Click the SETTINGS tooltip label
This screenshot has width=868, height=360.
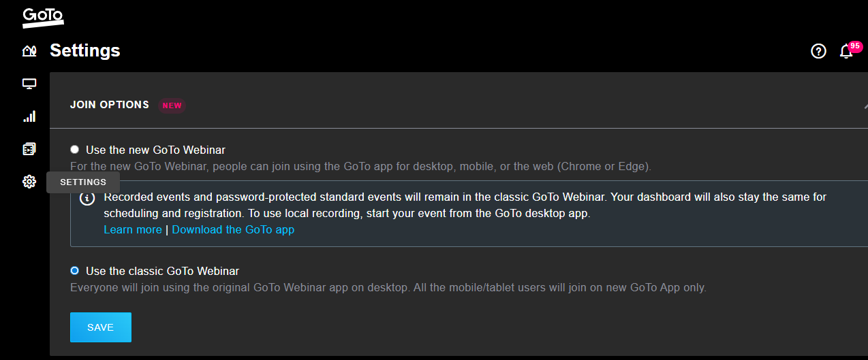coord(83,182)
